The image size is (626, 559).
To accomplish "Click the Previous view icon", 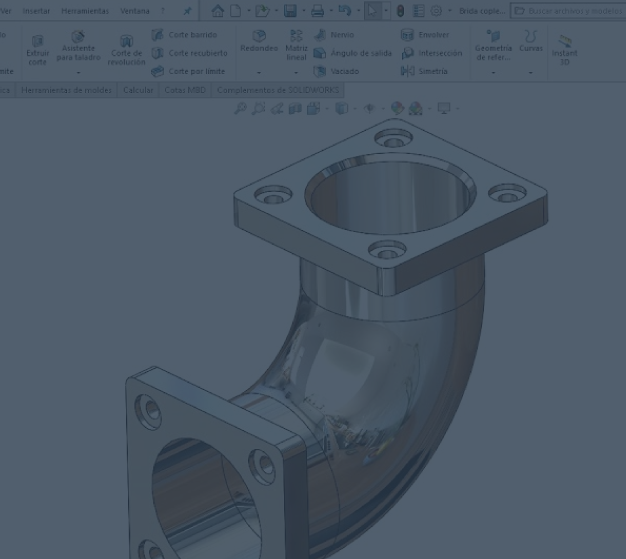I will [277, 108].
